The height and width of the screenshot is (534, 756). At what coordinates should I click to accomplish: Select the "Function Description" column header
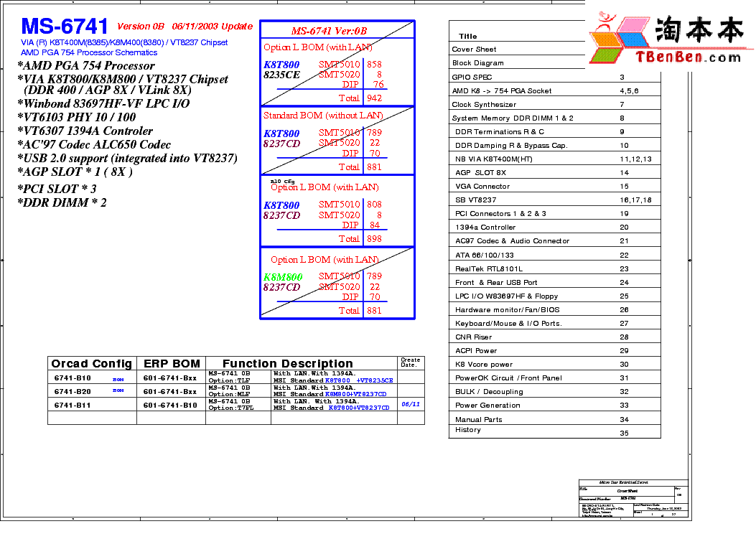click(287, 364)
